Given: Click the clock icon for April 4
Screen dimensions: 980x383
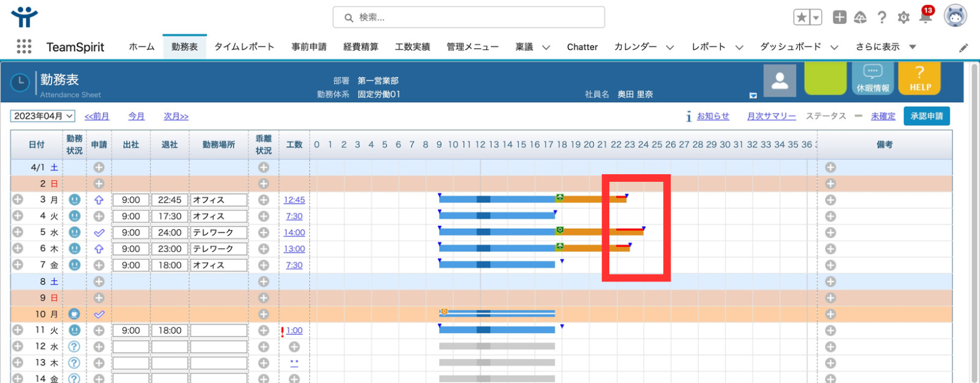Looking at the screenshot, I should (x=75, y=216).
